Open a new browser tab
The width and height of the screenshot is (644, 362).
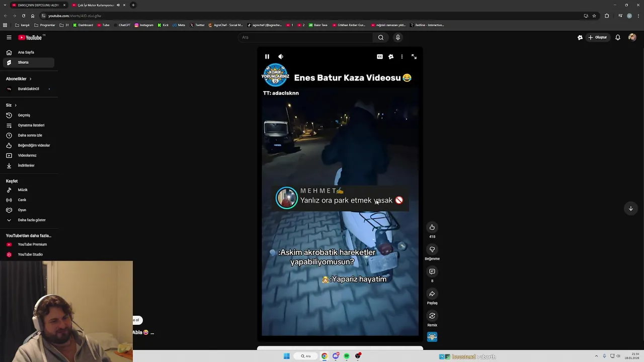(x=133, y=5)
